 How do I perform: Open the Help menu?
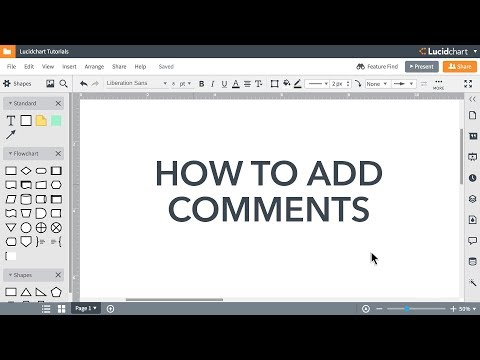point(140,67)
